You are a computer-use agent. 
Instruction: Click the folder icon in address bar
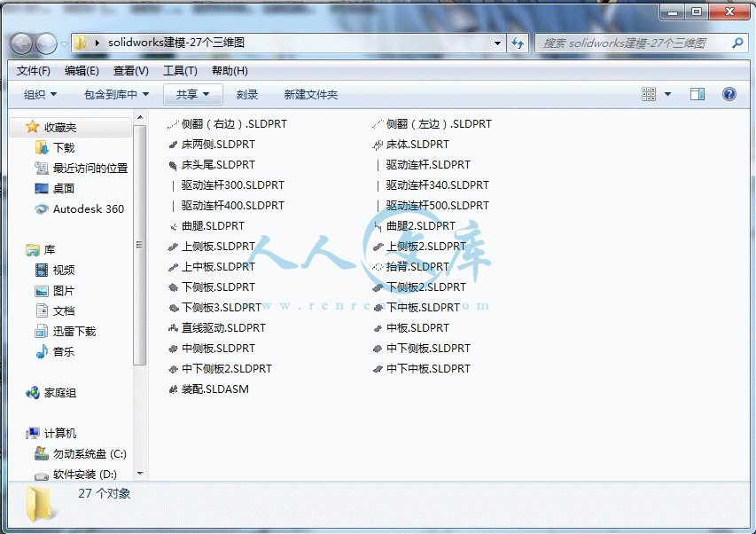pyautogui.click(x=81, y=43)
